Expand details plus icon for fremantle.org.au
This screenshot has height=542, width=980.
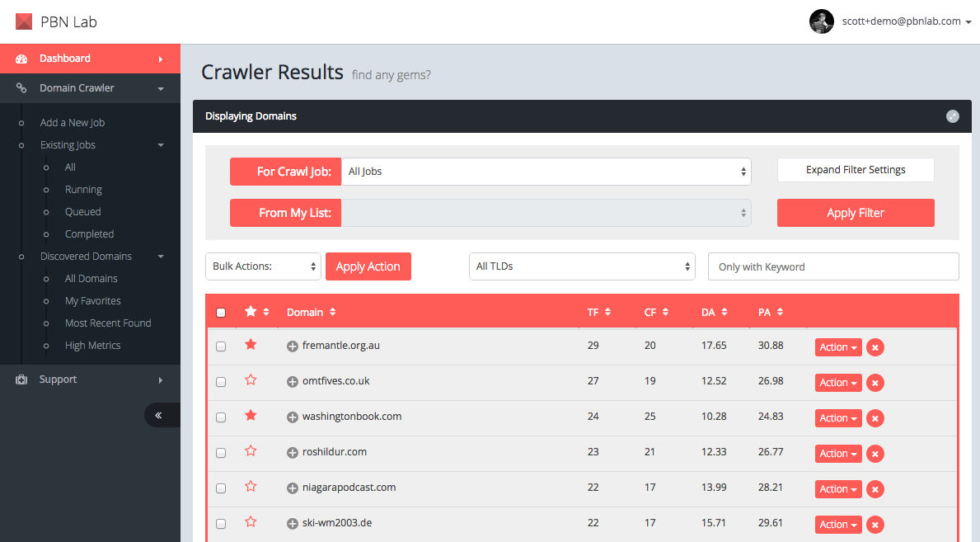(292, 346)
